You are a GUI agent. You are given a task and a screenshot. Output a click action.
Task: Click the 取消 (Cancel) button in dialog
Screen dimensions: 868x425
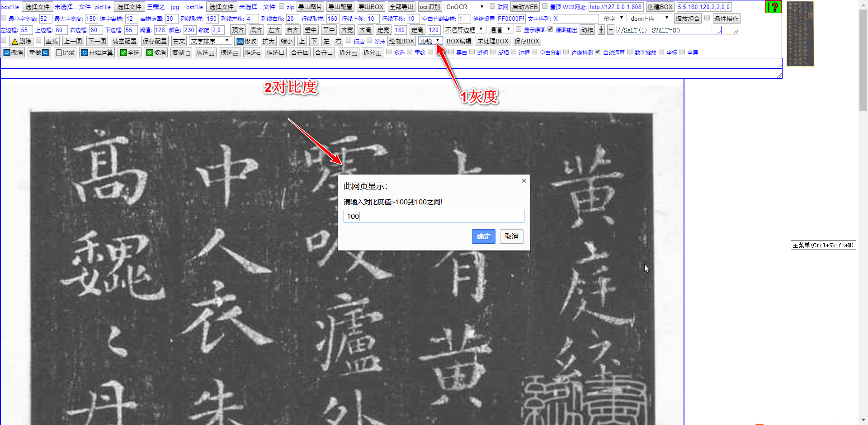(x=512, y=236)
